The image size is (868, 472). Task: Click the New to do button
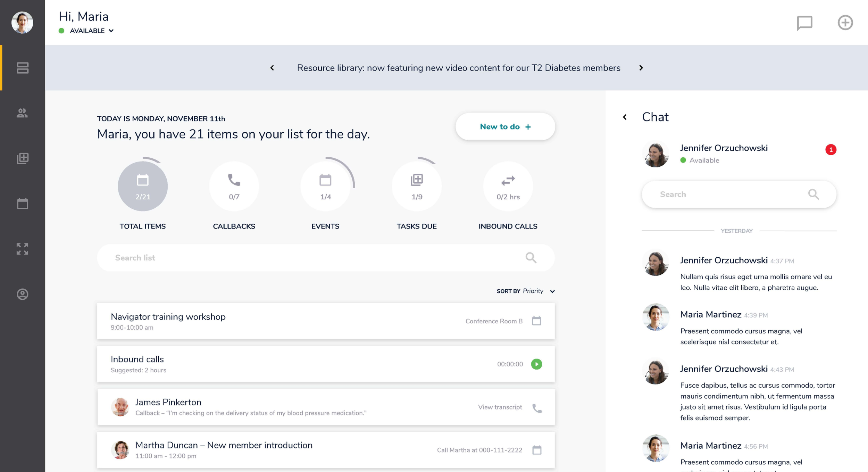coord(505,126)
